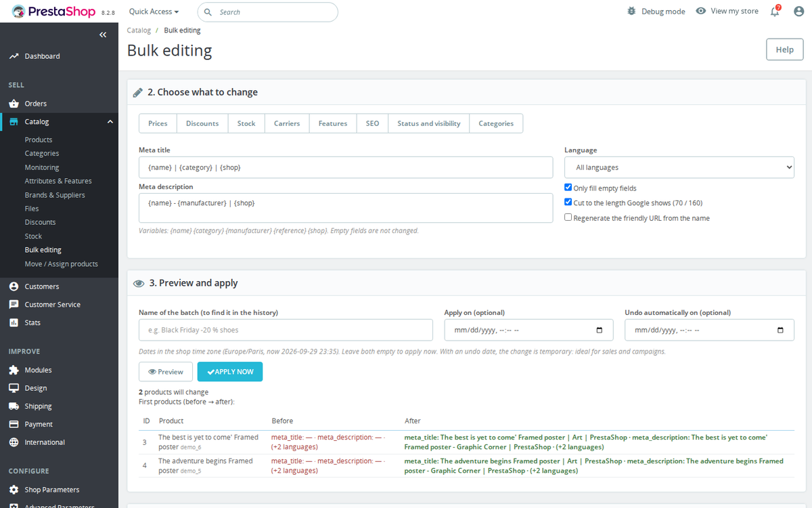This screenshot has height=508, width=812.
Task: Focus the top Search box
Action: (267, 12)
